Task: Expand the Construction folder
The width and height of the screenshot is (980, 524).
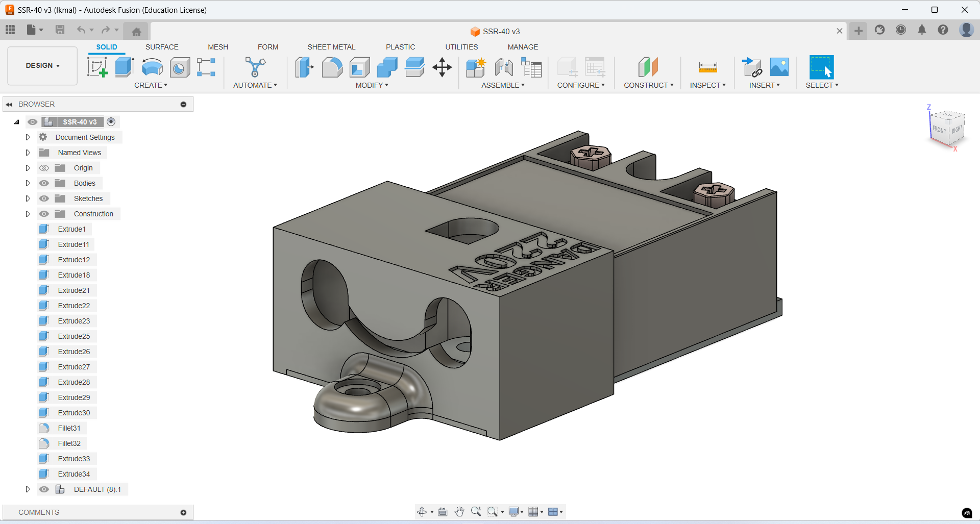Action: tap(28, 214)
